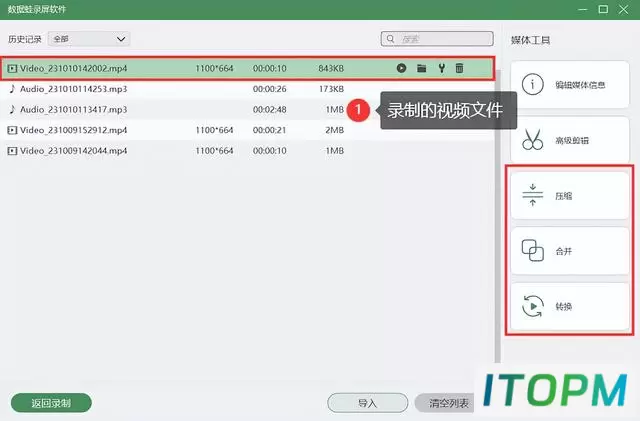Screen dimensions: 640x421
Task: Click the info circle icon for media info
Action: point(533,85)
